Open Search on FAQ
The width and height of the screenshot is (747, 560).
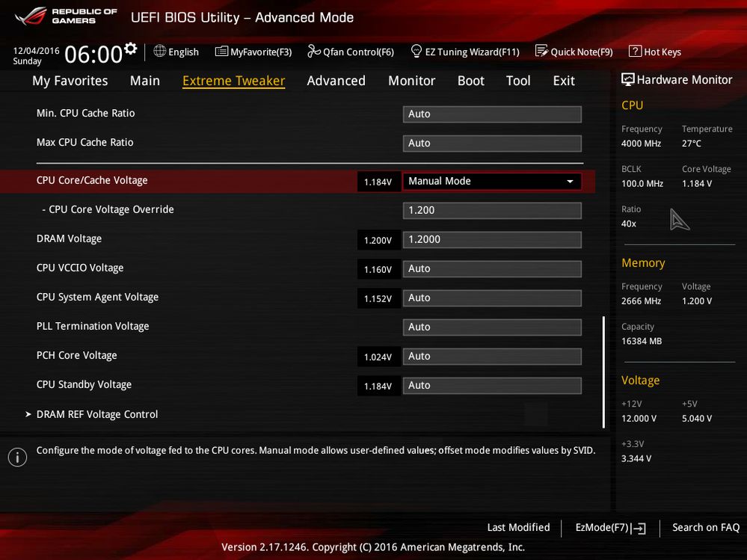point(706,528)
